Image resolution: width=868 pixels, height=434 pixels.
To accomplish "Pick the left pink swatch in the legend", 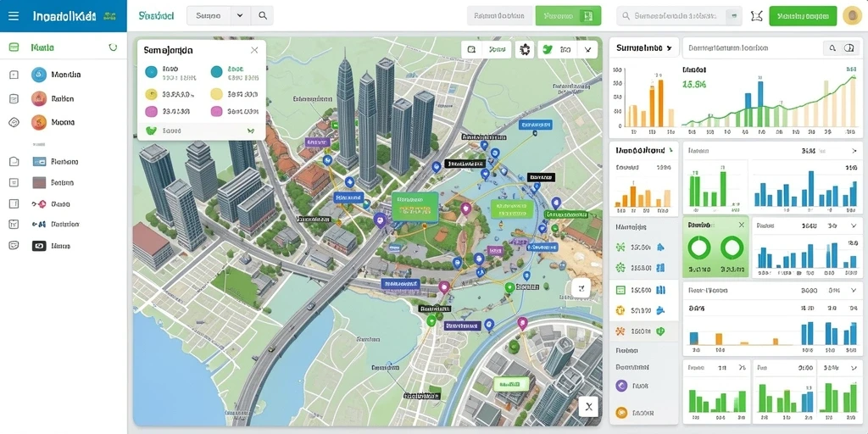I will pos(151,112).
